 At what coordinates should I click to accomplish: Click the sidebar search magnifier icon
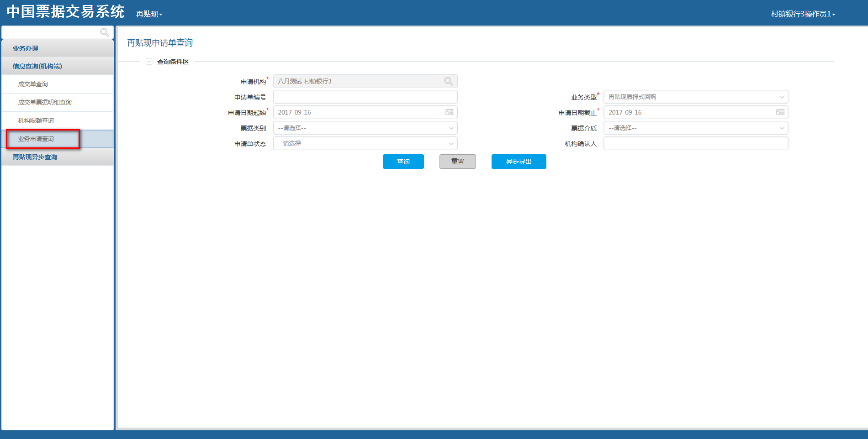(104, 32)
